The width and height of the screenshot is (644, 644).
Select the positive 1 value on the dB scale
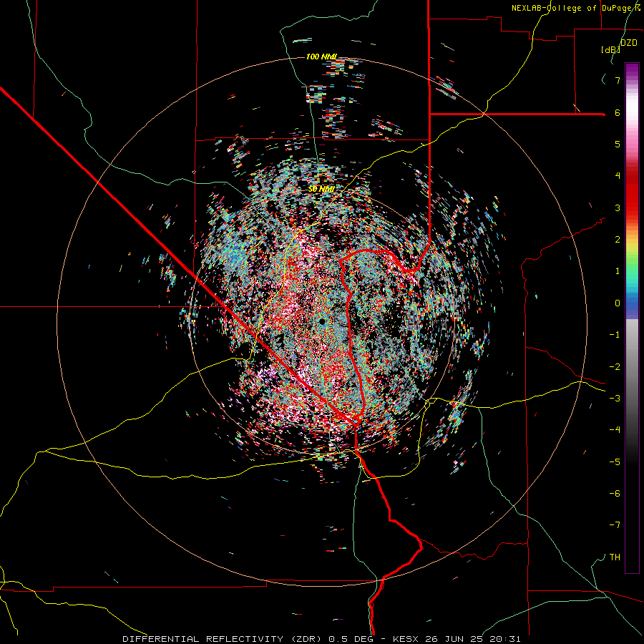pos(618,271)
